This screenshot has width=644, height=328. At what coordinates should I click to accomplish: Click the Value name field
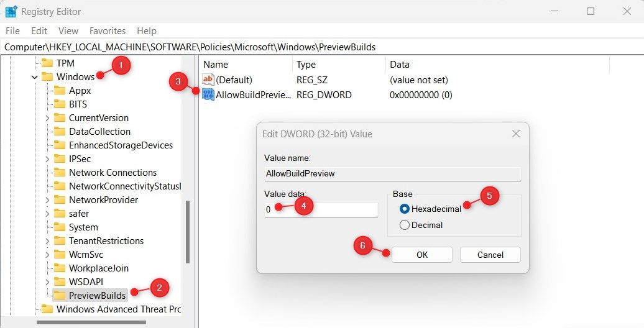pyautogui.click(x=393, y=174)
